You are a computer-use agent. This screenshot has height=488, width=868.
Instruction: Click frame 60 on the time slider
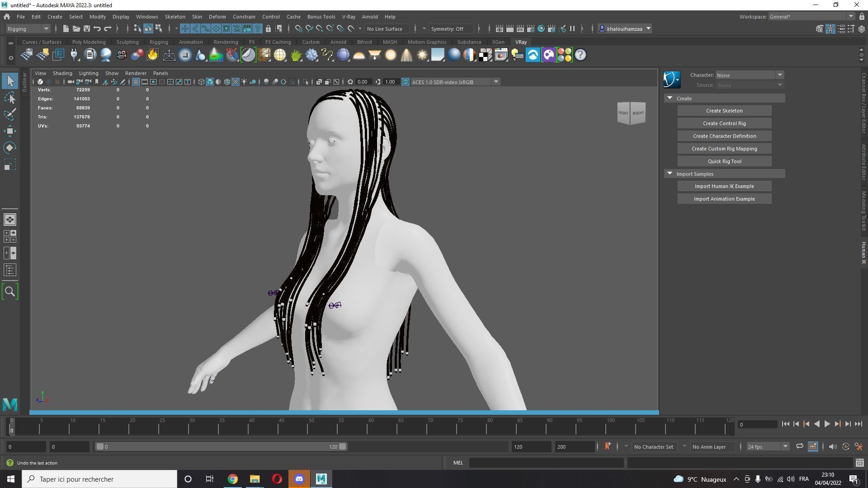(370, 426)
